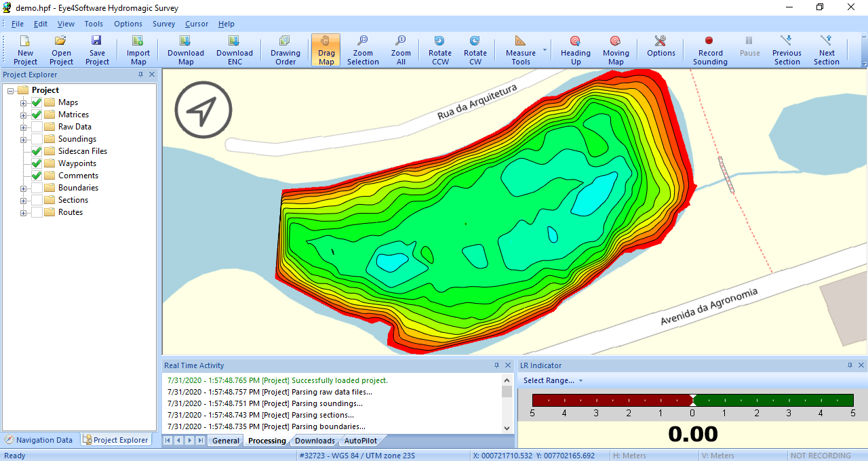Switch to the Downloads tab
The width and height of the screenshot is (868, 461).
pos(315,441)
